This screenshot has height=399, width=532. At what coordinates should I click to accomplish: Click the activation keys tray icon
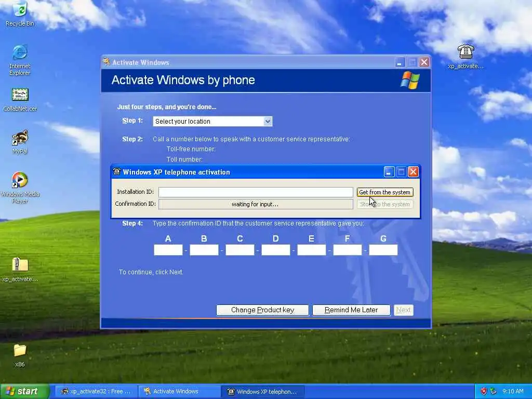(494, 391)
